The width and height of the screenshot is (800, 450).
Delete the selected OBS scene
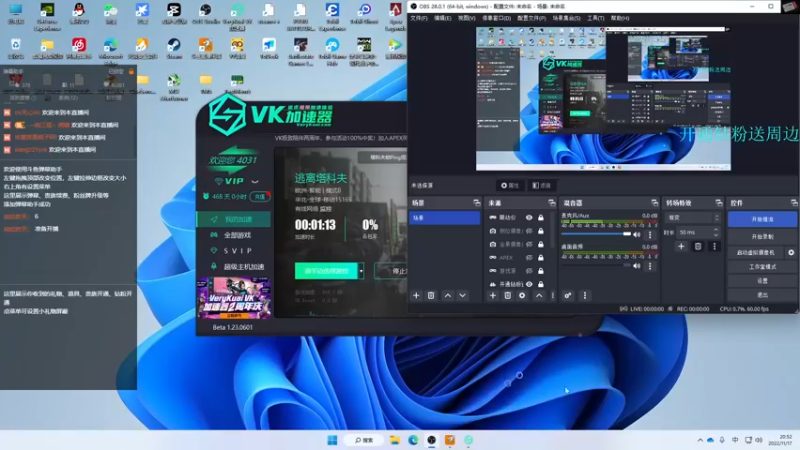431,295
